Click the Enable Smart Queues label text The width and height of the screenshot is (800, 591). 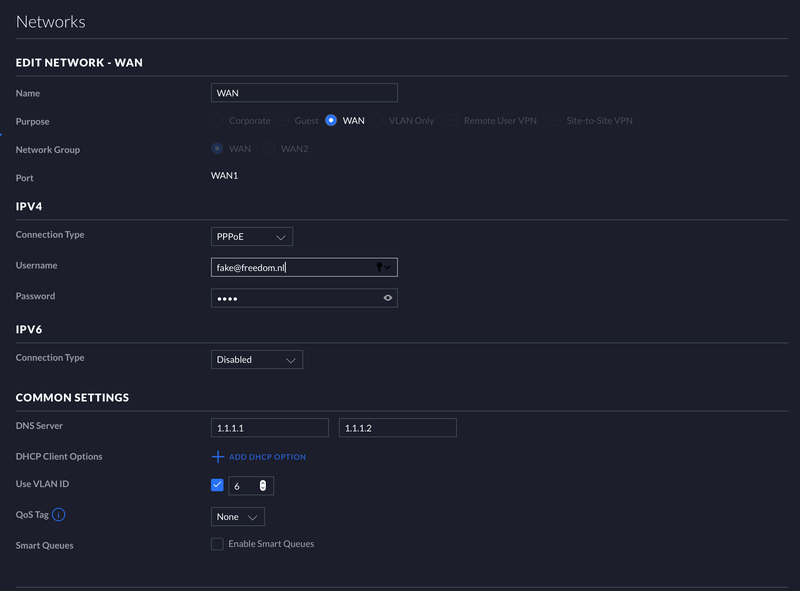pos(271,544)
